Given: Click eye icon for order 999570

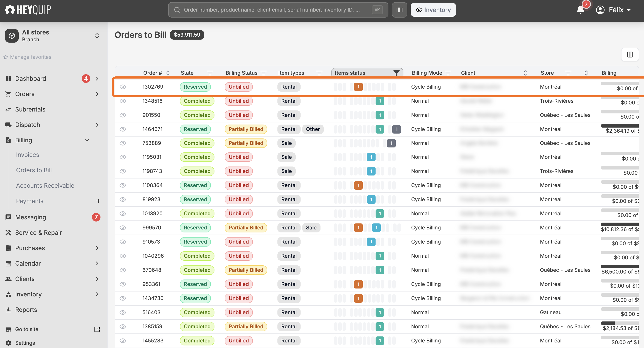Looking at the screenshot, I should 123,228.
